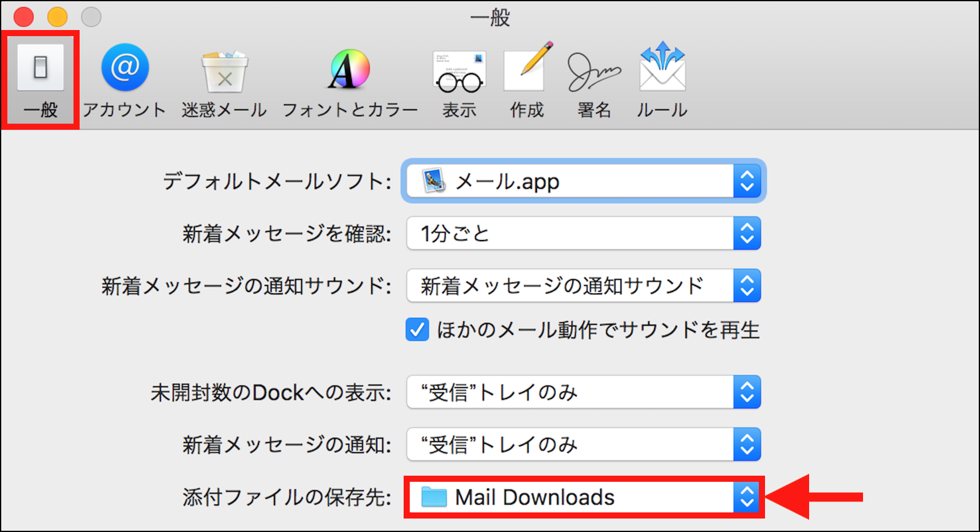The height and width of the screenshot is (532, 980).
Task: Open the 新着メッセージの通知サウンド dropdown
Action: pyautogui.click(x=584, y=285)
